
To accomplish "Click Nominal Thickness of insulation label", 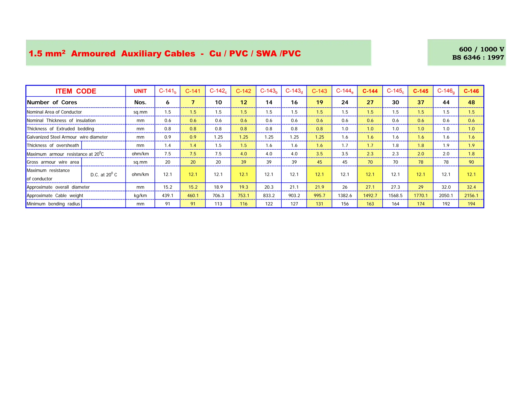I will point(61,121).
